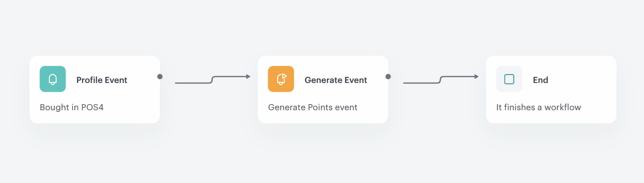Open the "Generate Points event" description text
This screenshot has width=644, height=183.
click(x=313, y=107)
